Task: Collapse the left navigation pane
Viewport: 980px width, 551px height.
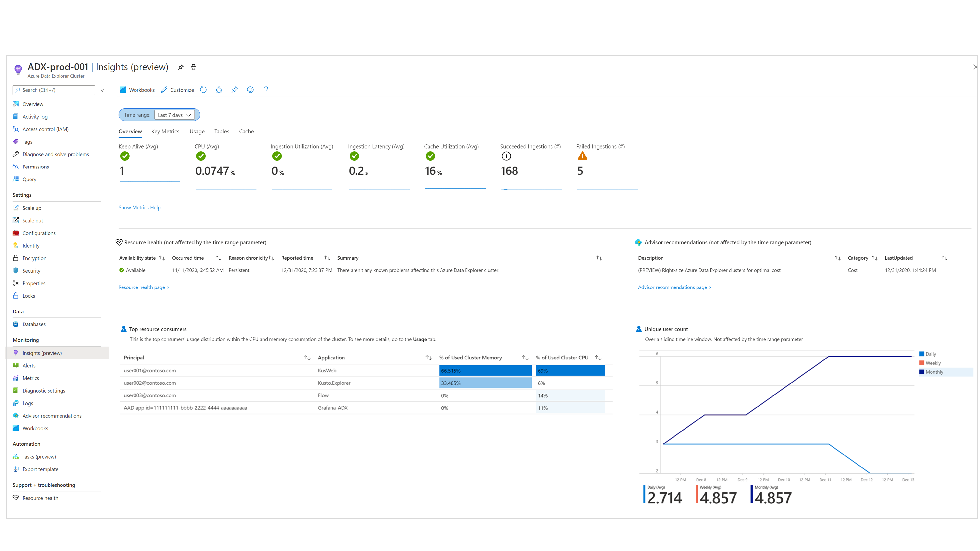Action: [x=103, y=90]
